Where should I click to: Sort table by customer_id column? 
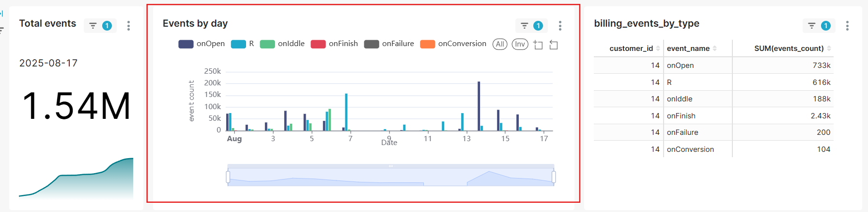(x=635, y=49)
